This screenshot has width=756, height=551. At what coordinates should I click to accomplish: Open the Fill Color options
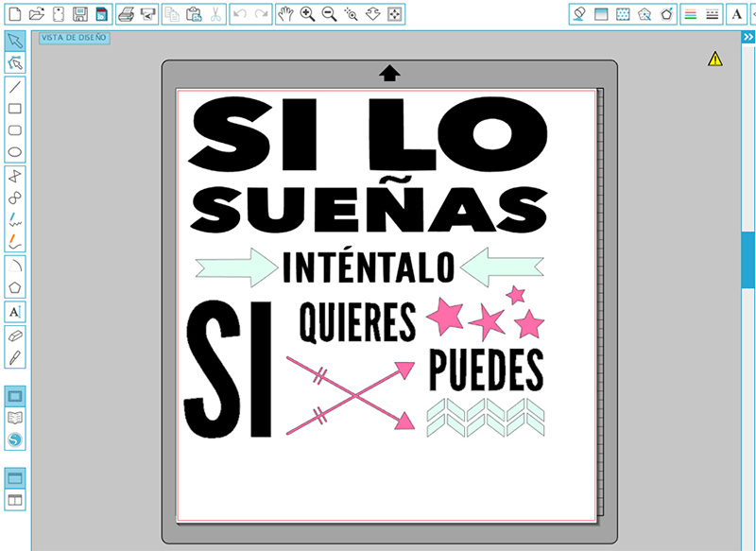(x=579, y=14)
